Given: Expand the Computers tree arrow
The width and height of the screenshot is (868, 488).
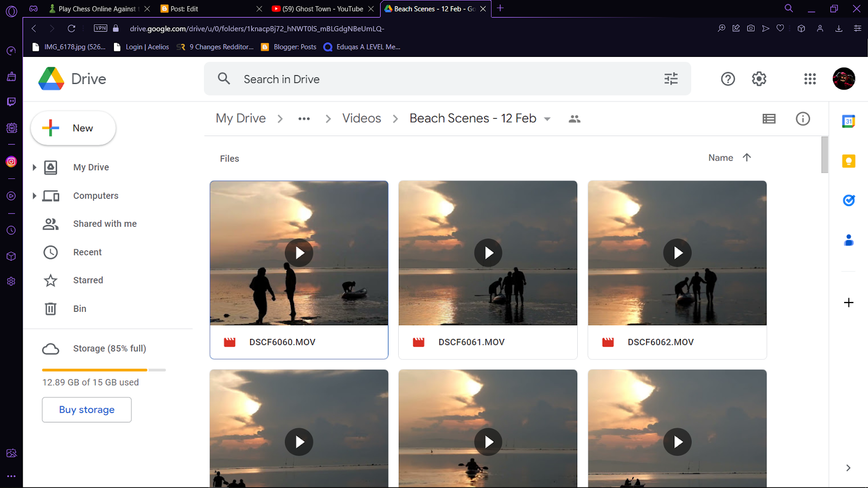Looking at the screenshot, I should coord(34,196).
